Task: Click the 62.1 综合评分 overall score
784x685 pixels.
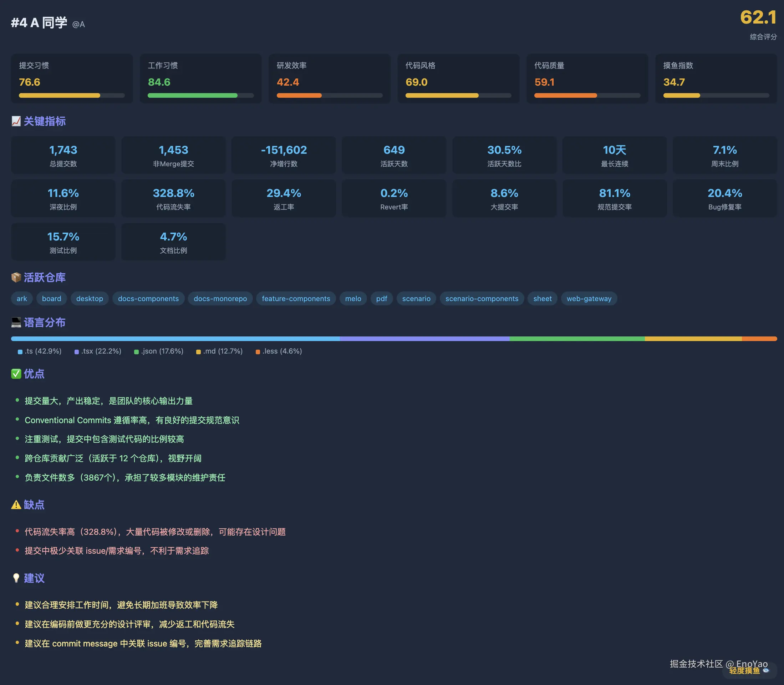Action: [x=758, y=17]
